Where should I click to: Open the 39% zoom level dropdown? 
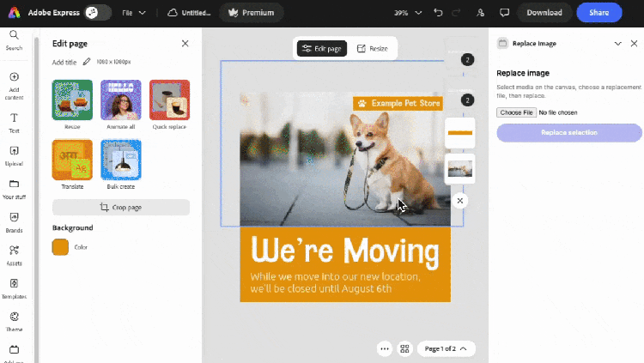pyautogui.click(x=406, y=13)
